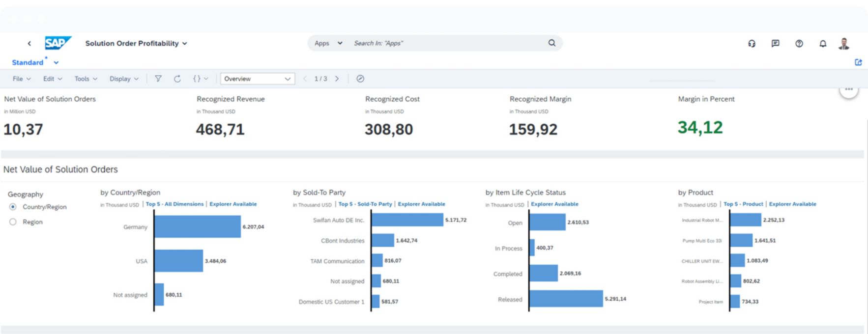Open the Tools menu

click(x=86, y=79)
